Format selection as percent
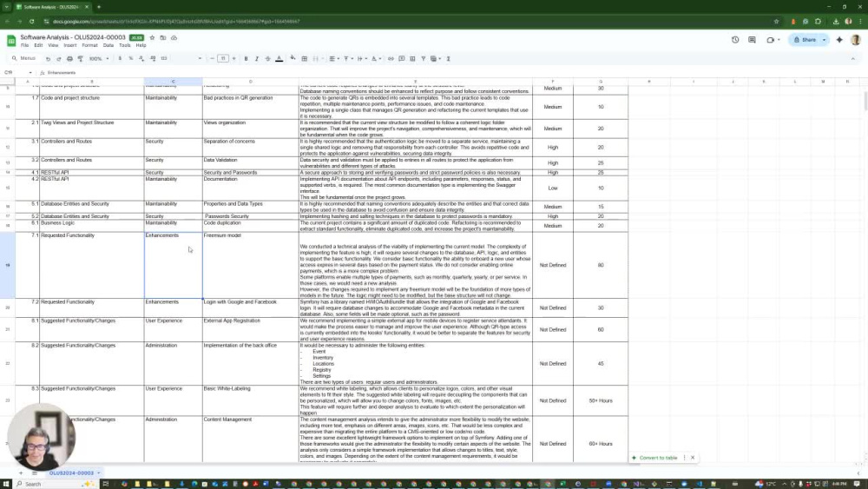Image resolution: width=868 pixels, height=489 pixels. pos(131,59)
